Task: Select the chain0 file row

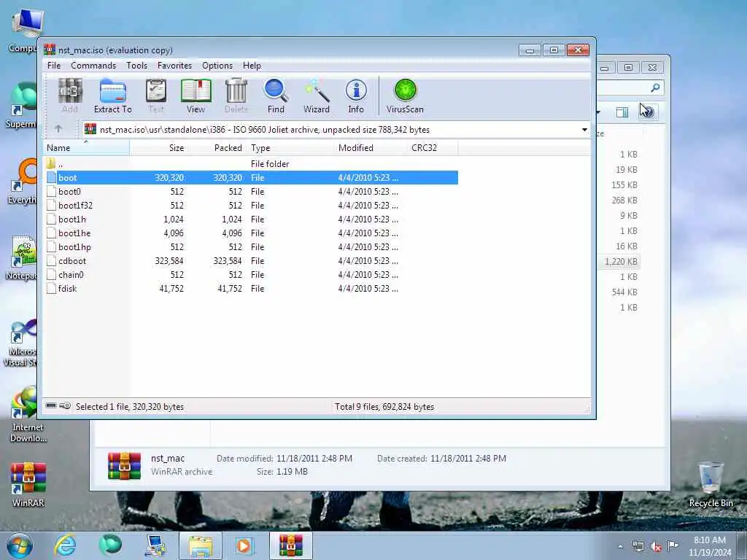Action: pos(252,274)
